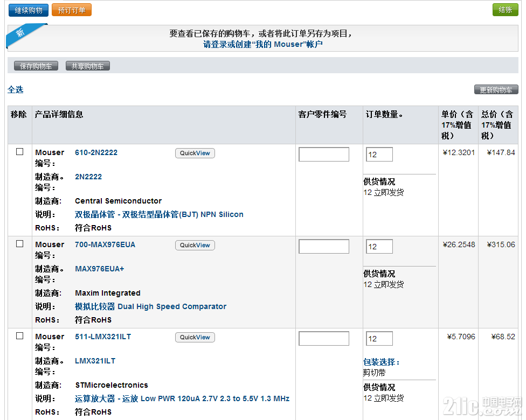Open the 运算放大器 Low PWR description link
526x420 pixels.
coord(182,398)
